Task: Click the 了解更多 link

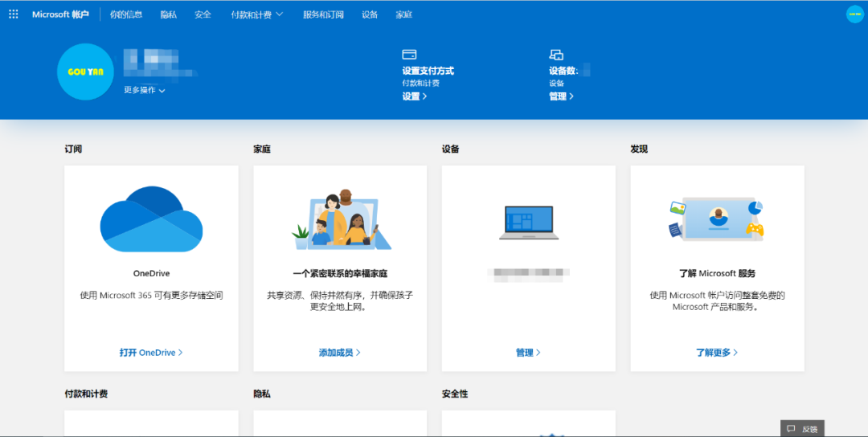Action: pos(717,353)
